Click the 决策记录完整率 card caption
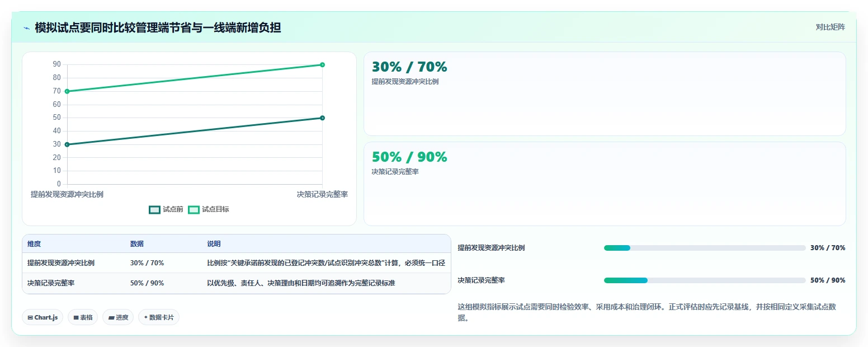The width and height of the screenshot is (868, 347). [395, 172]
